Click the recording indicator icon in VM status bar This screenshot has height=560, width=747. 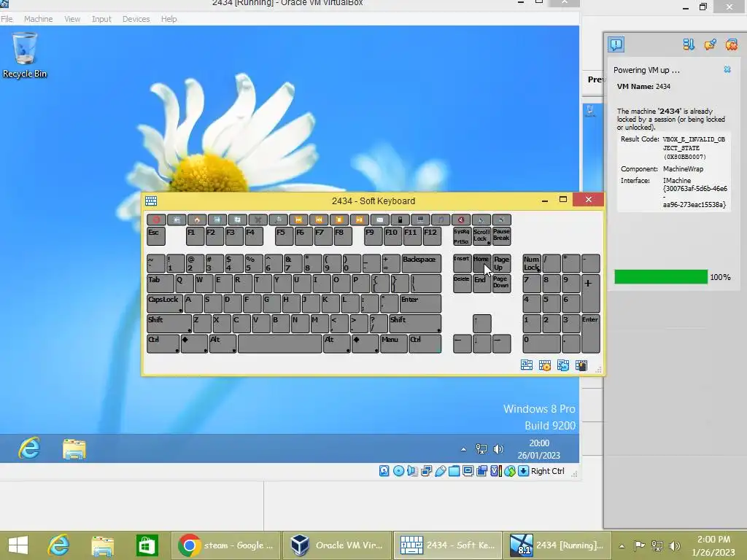click(481, 471)
